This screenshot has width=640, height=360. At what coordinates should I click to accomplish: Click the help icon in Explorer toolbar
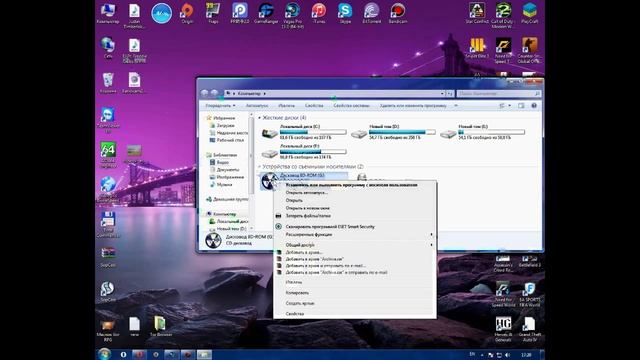(534, 106)
